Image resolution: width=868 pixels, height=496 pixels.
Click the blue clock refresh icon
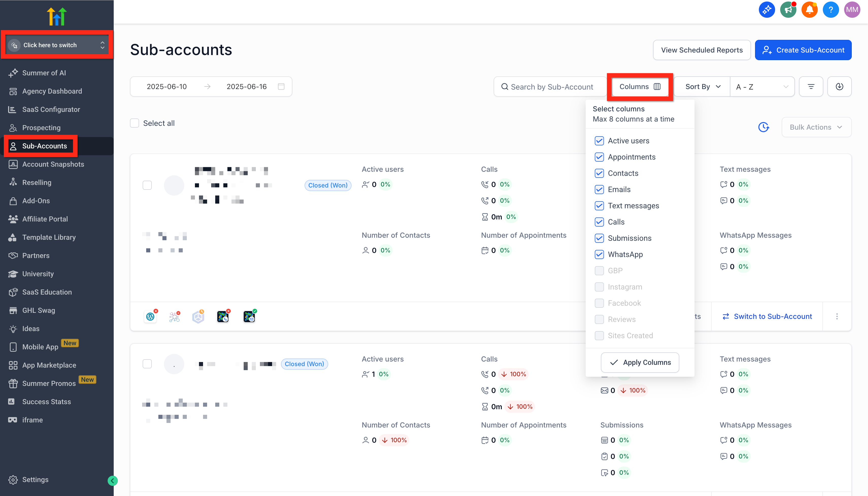(x=763, y=127)
